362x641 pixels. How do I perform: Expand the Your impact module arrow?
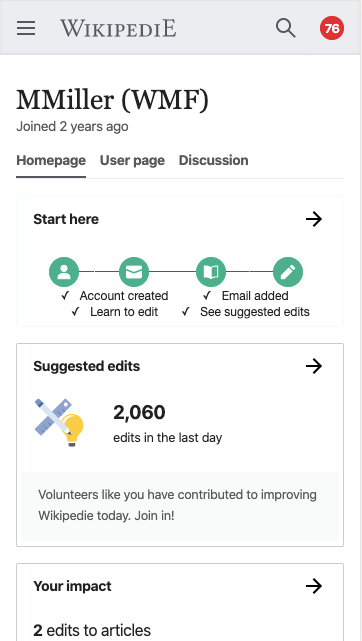coord(314,586)
